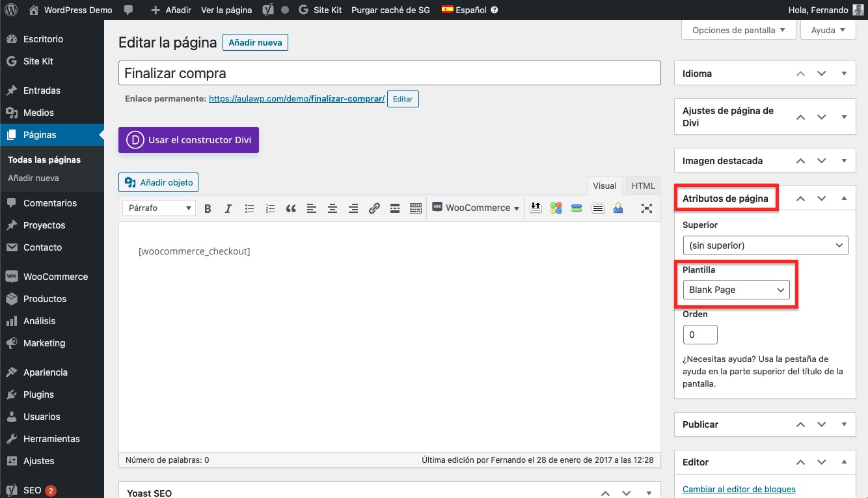Screen dimensions: 868x498
Task: Apply bold formatting in the editor toolbar
Action: point(208,208)
